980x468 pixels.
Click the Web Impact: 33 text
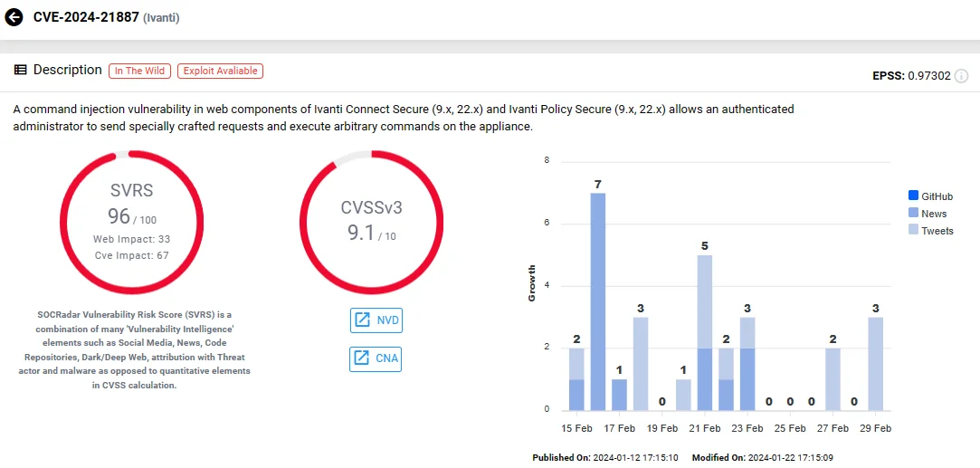click(132, 239)
